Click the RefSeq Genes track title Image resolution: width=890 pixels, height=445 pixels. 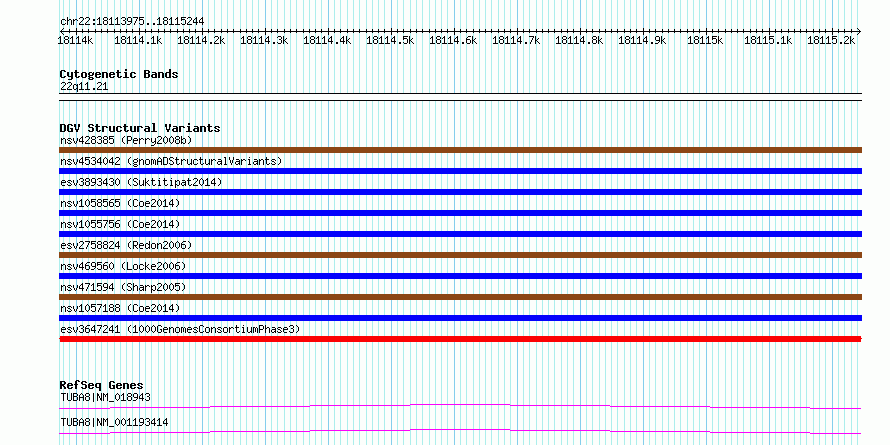tap(102, 385)
